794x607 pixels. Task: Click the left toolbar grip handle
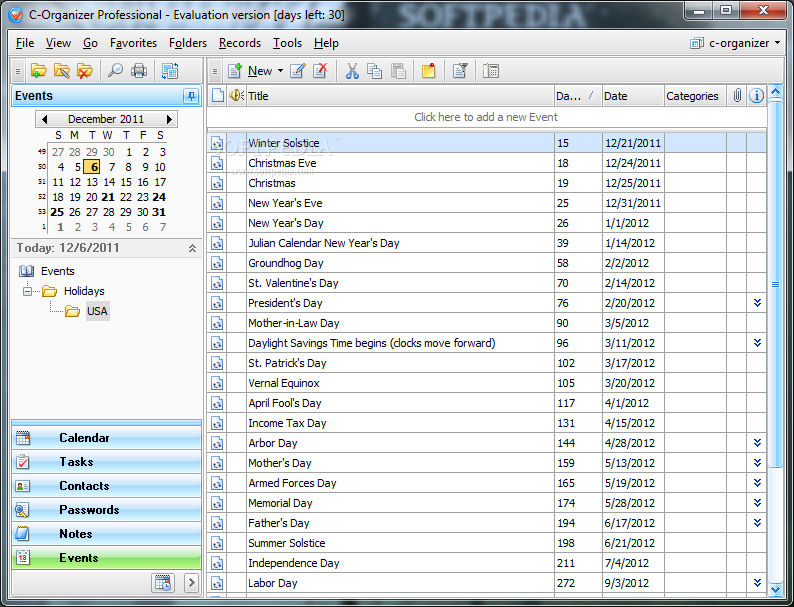(x=18, y=71)
